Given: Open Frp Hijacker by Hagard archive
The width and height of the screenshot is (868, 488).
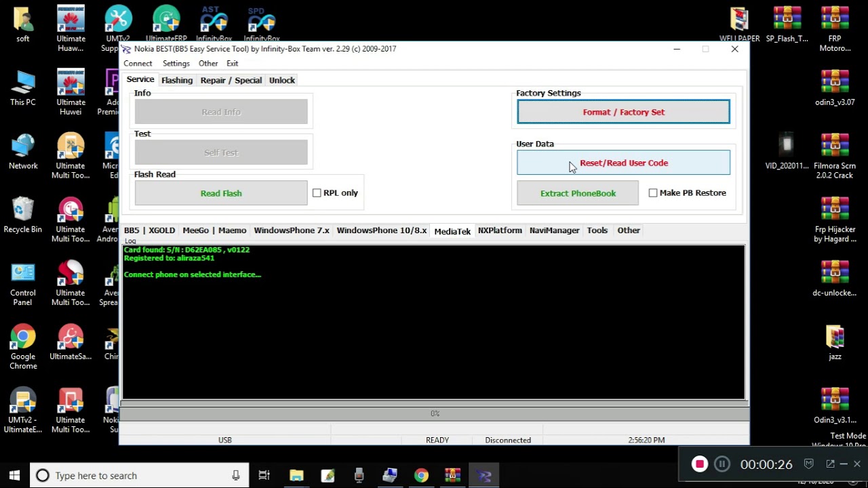Looking at the screenshot, I should (x=835, y=220).
